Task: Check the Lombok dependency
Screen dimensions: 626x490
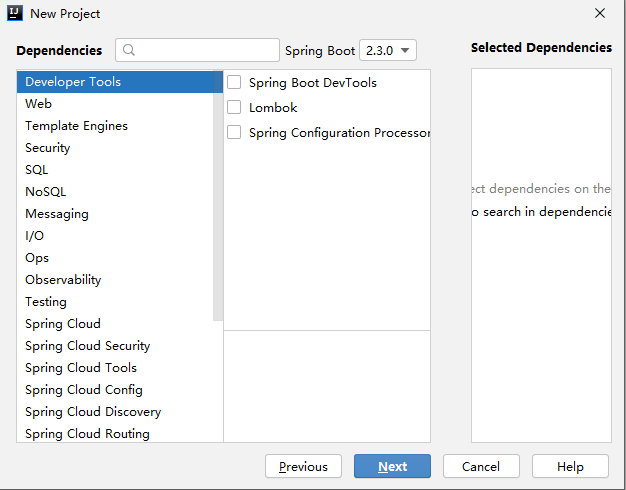Action: point(234,108)
